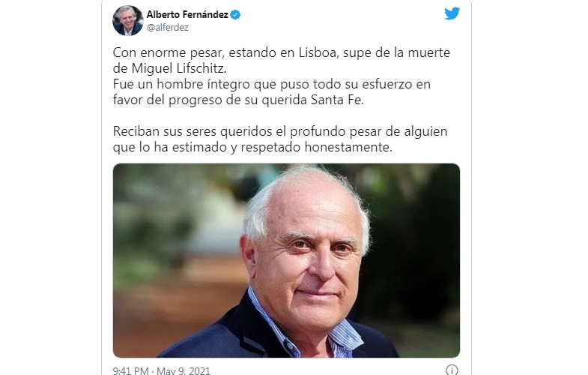
Task: Click the Alberto Fernández display name
Action: [187, 15]
